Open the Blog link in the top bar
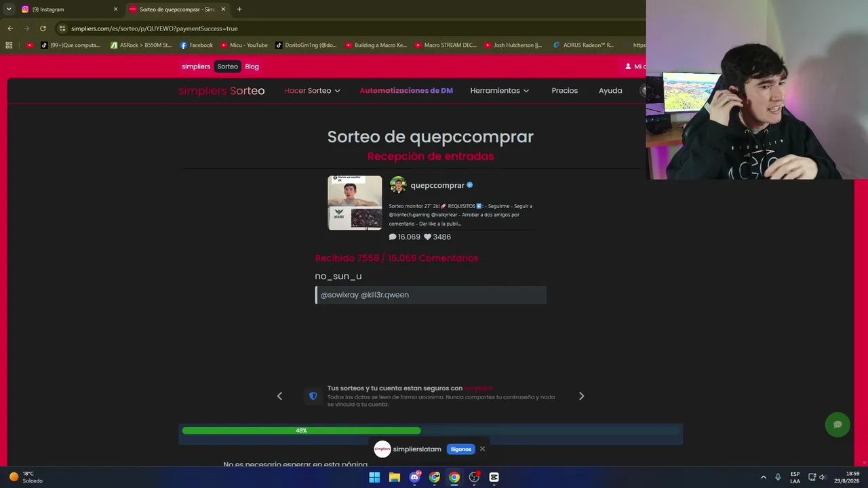The height and width of the screenshot is (488, 868). 252,66
